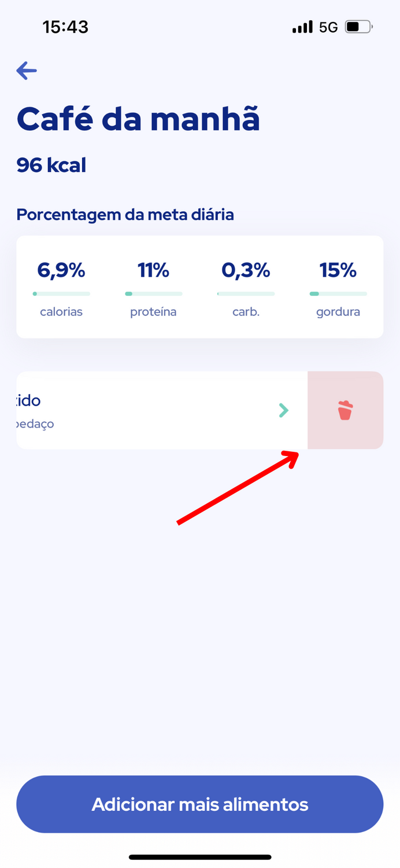Image resolution: width=400 pixels, height=868 pixels.
Task: Delete the food item with trash icon
Action: click(x=345, y=410)
